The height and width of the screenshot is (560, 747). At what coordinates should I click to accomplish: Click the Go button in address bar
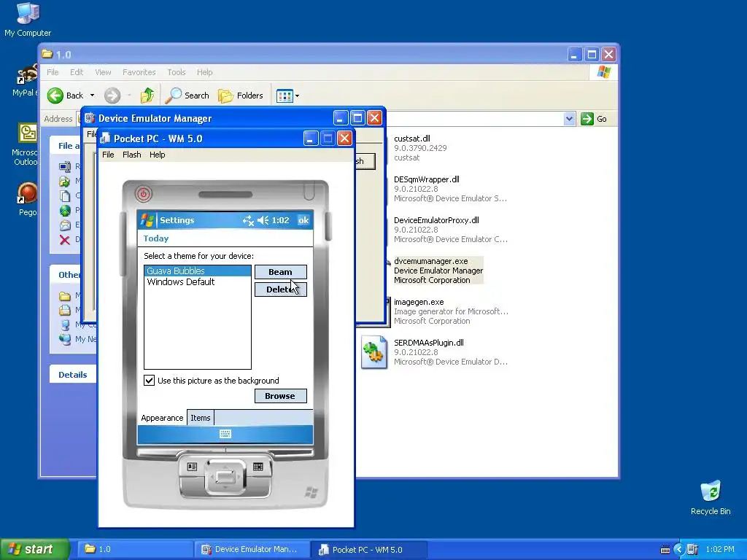click(594, 119)
